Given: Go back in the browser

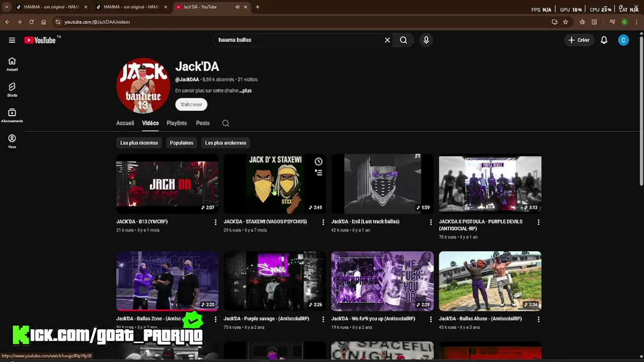Looking at the screenshot, I should [x=7, y=22].
